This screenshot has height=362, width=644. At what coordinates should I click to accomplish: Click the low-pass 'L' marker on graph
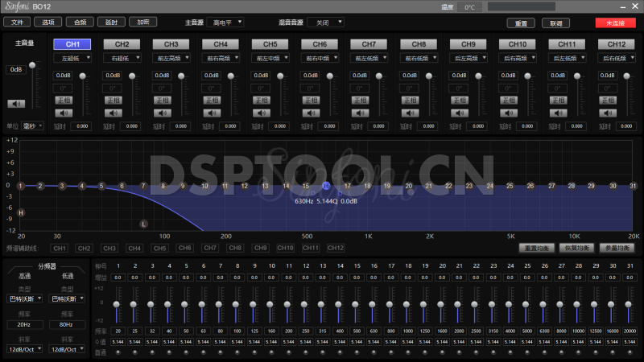pos(144,223)
